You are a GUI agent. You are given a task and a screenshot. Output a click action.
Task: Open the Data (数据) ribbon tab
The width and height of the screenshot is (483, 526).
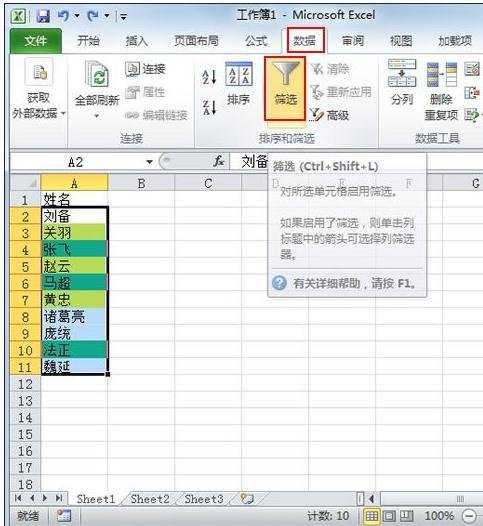[305, 41]
